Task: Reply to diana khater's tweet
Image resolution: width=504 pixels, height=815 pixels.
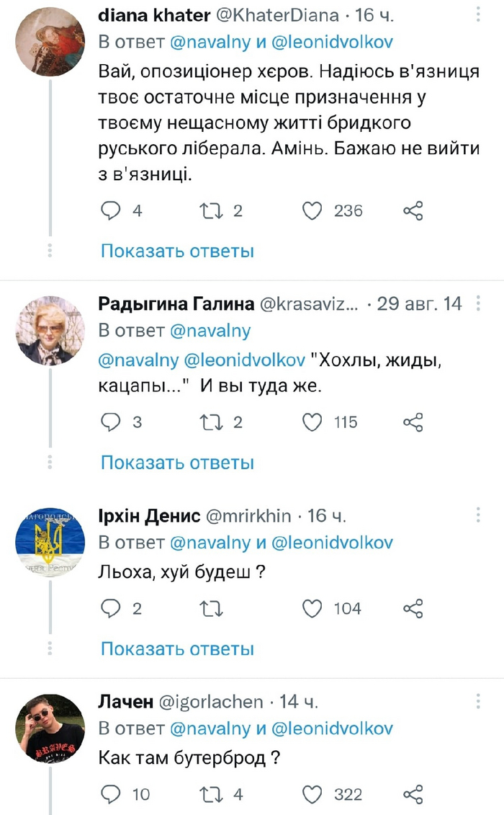Action: click(x=111, y=211)
